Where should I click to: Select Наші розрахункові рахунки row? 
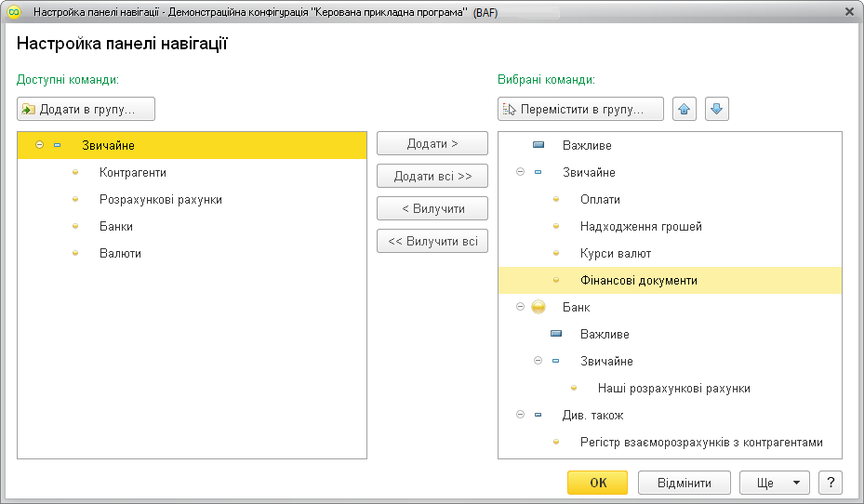(x=670, y=389)
